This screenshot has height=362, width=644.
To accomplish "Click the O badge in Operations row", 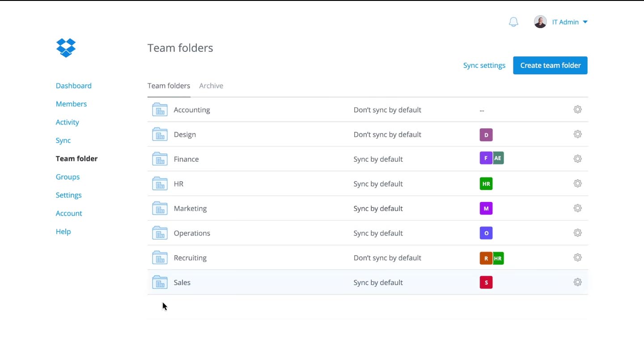I will 486,233.
